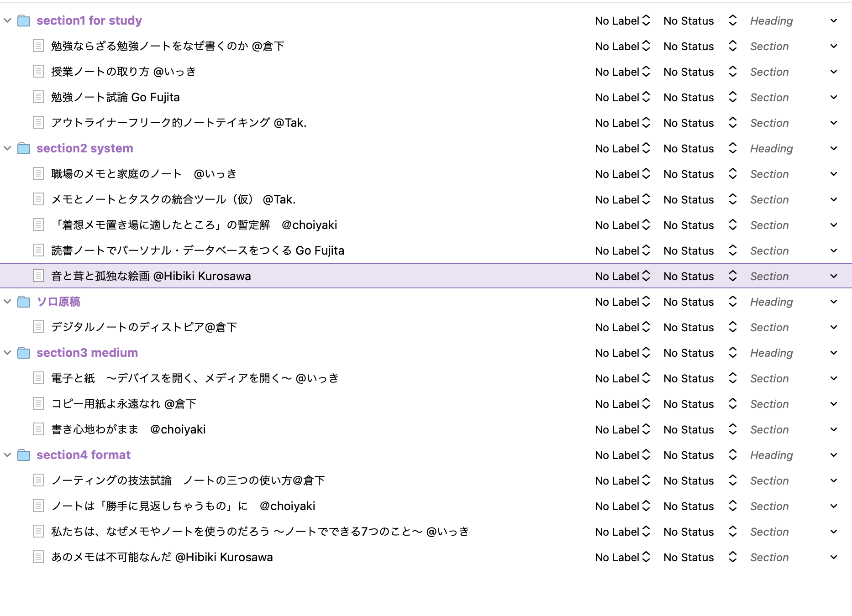Viewport: 852px width, 616px height.
Task: Collapse the ソロ原稿 group
Action: click(x=7, y=301)
